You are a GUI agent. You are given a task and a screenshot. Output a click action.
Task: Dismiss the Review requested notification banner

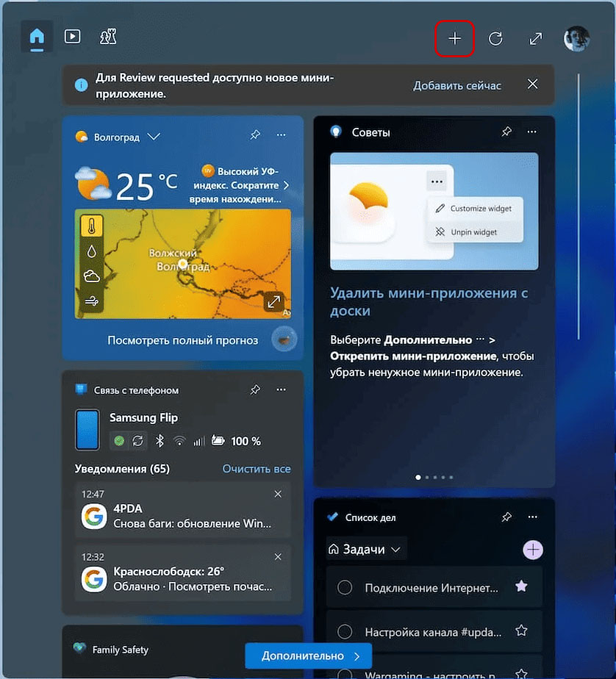tap(532, 84)
